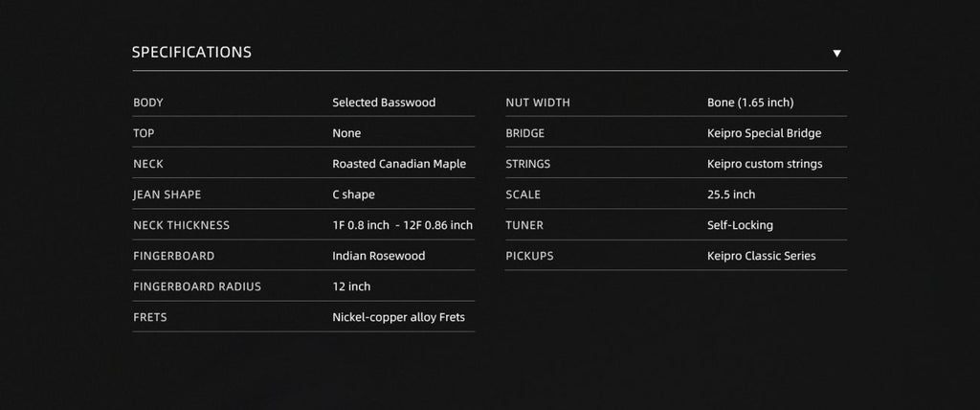
Task: Click the SPECIFICATIONS heading
Action: click(x=191, y=53)
